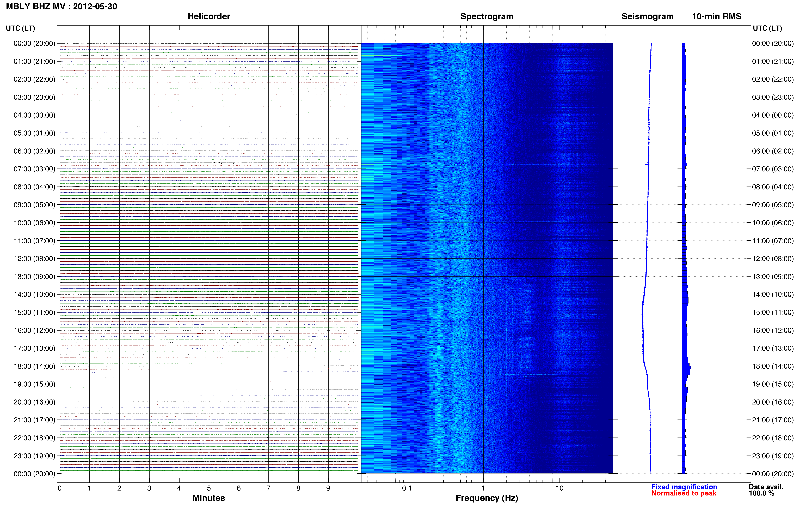Image resolution: width=812 pixels, height=508 pixels.
Task: Select the '0' tick on the Minutes axis
Action: [x=59, y=488]
